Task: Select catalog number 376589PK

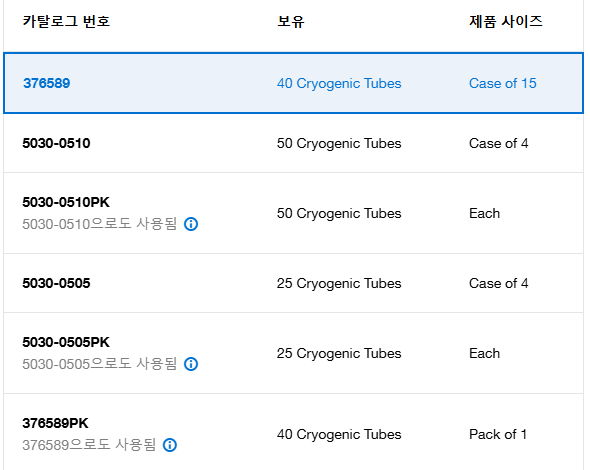Action: tap(55, 423)
